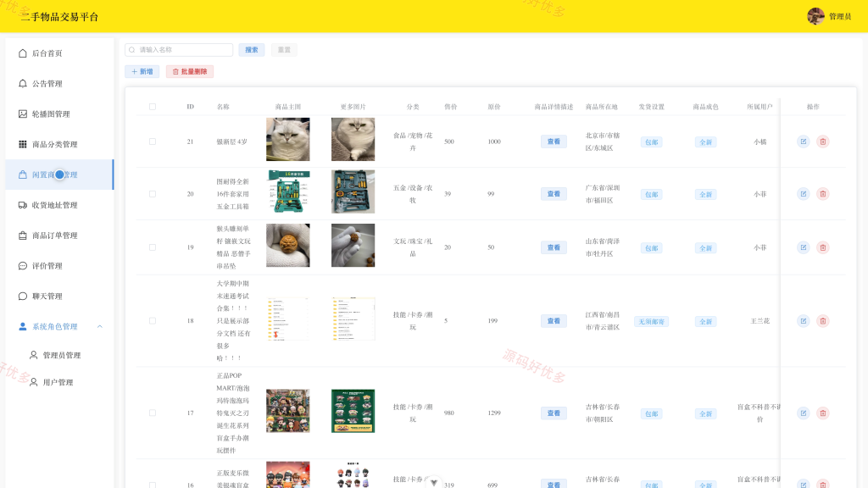Viewport: 868px width, 488px height.
Task: Click the 搜索 button
Action: pos(251,50)
